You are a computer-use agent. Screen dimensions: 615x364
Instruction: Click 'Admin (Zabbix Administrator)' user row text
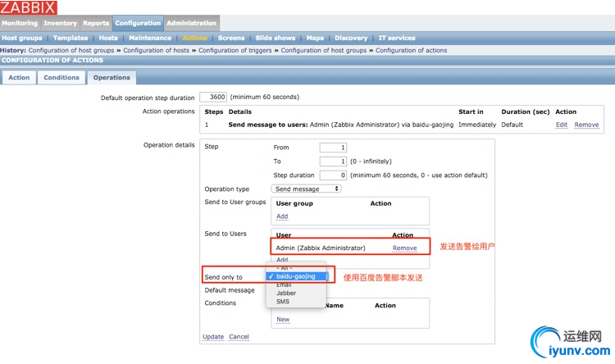click(x=321, y=248)
